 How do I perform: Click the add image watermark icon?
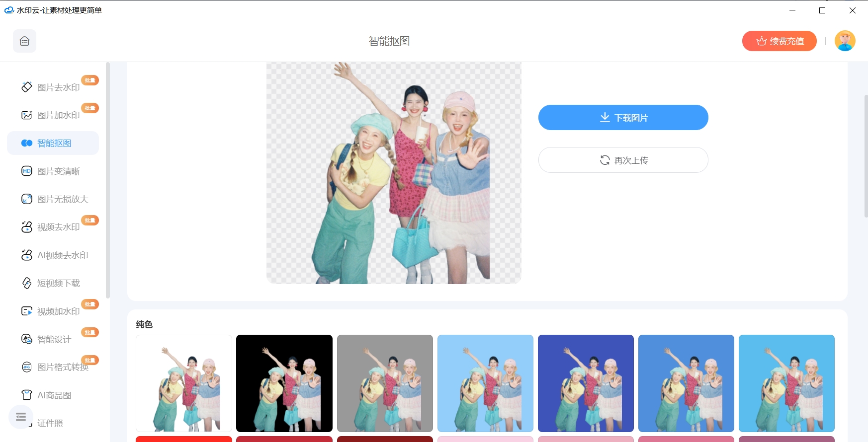click(27, 115)
